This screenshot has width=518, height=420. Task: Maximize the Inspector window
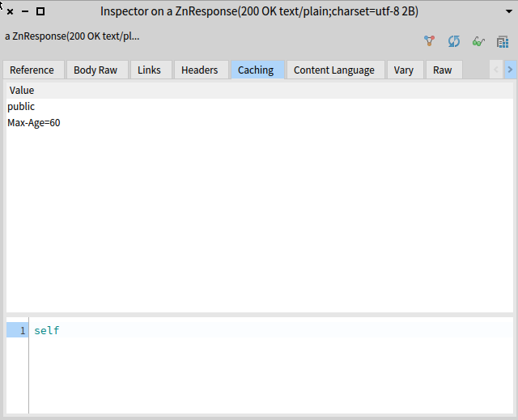click(40, 11)
